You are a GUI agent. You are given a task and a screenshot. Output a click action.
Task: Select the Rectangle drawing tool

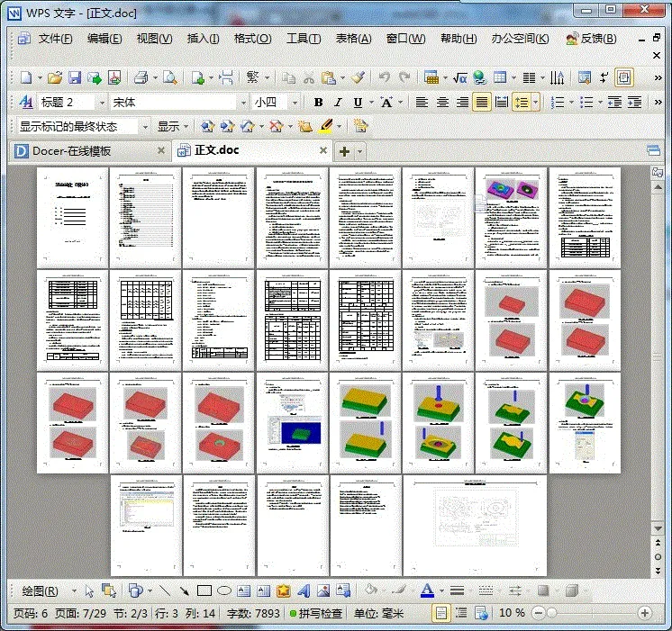[x=204, y=591]
